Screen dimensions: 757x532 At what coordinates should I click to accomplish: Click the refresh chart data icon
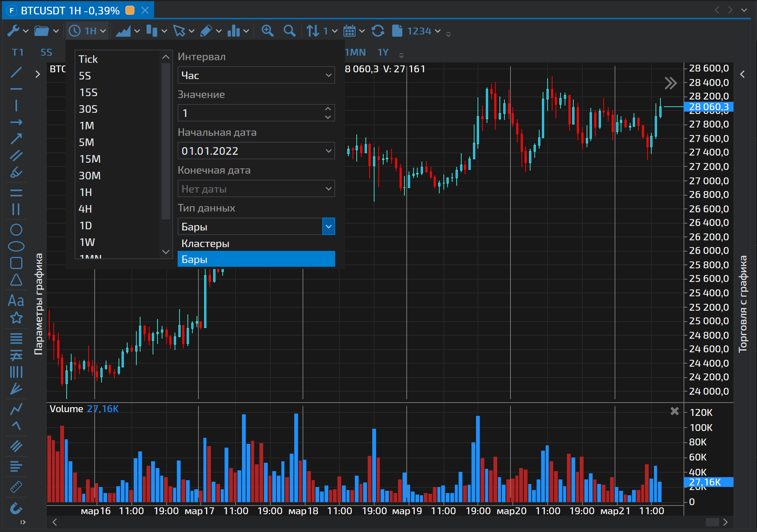[378, 31]
